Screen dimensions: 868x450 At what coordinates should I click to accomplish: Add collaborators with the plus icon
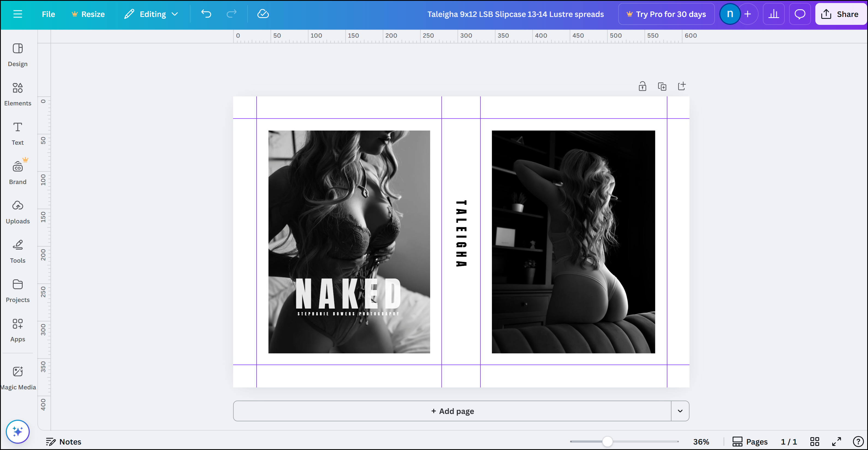pyautogui.click(x=747, y=14)
